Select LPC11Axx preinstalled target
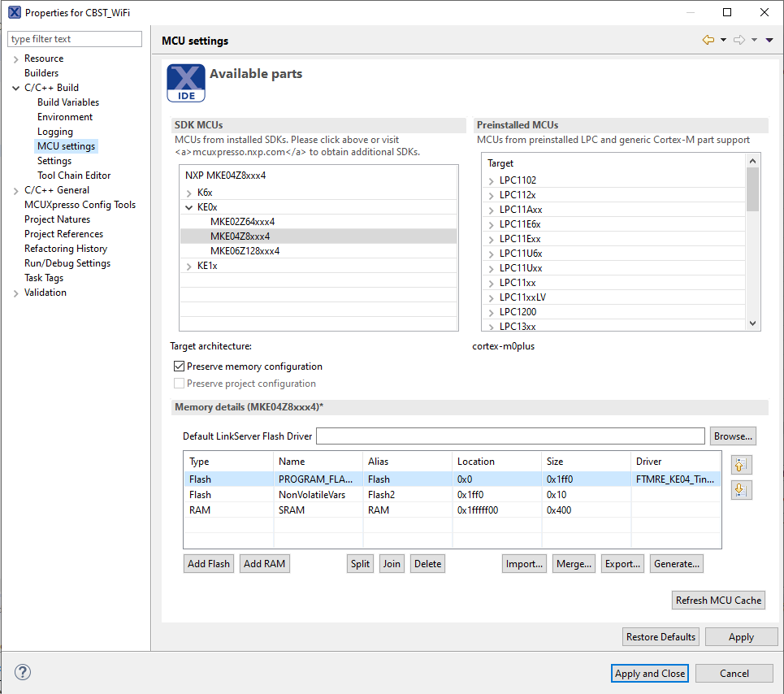Screen dimensions: 784x694 tap(521, 210)
